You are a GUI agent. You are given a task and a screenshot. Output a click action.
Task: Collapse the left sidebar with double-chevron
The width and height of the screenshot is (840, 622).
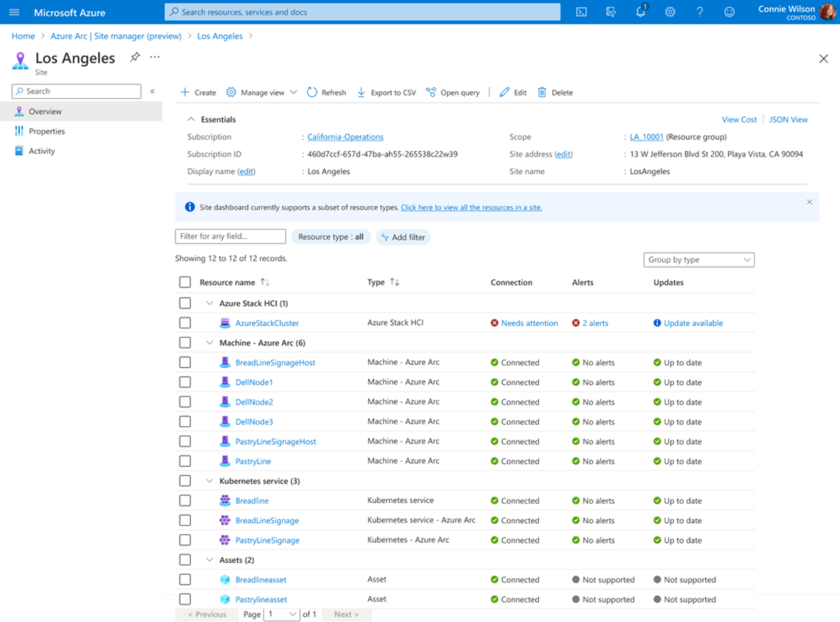(x=152, y=91)
